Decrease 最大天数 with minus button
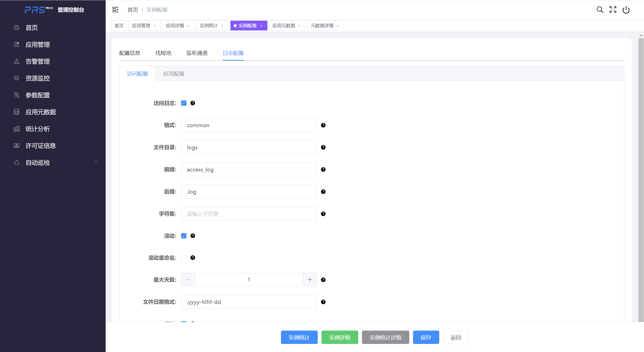The width and height of the screenshot is (644, 352). click(x=188, y=280)
